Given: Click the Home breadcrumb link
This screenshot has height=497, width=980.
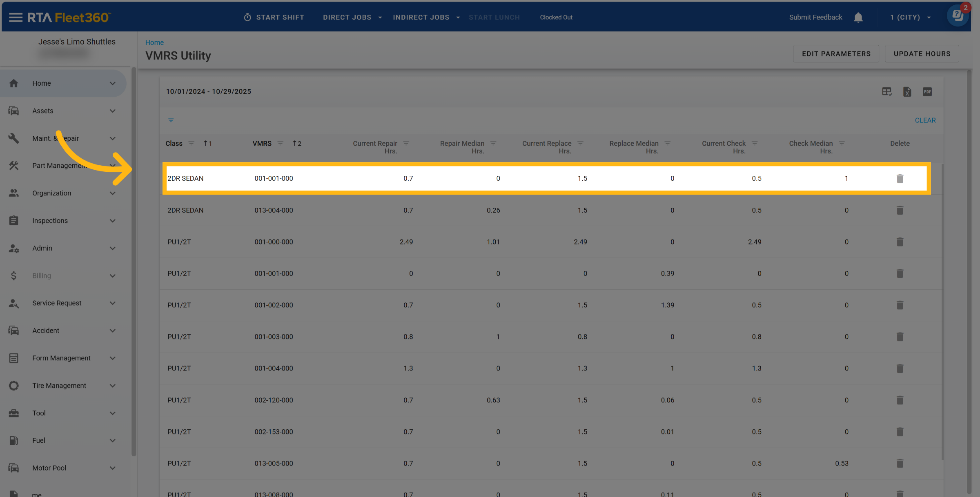Looking at the screenshot, I should [x=154, y=42].
